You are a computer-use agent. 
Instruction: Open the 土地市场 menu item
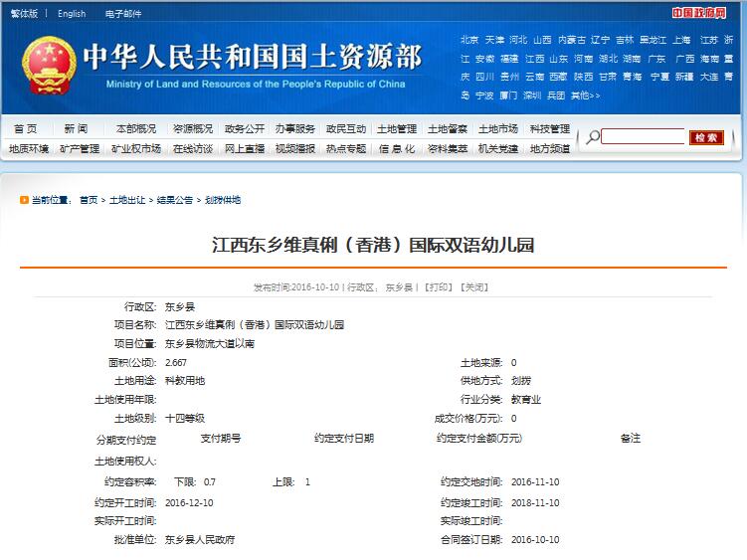(498, 128)
